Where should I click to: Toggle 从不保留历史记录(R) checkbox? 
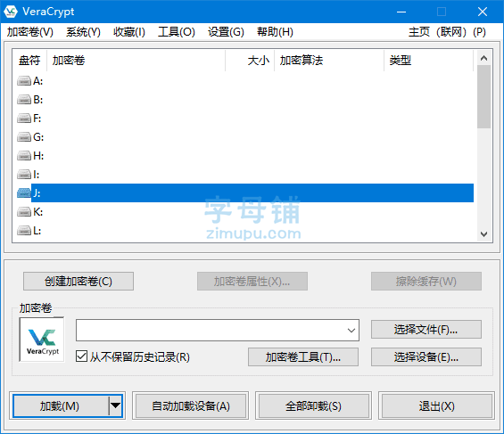tap(81, 356)
